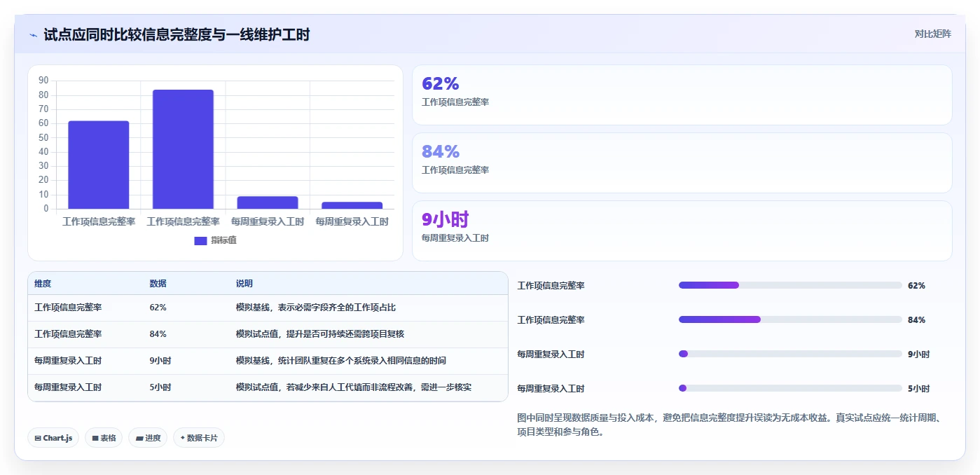Click the 5小时 value beside its progress bar
This screenshot has width=980, height=475.
tap(918, 389)
